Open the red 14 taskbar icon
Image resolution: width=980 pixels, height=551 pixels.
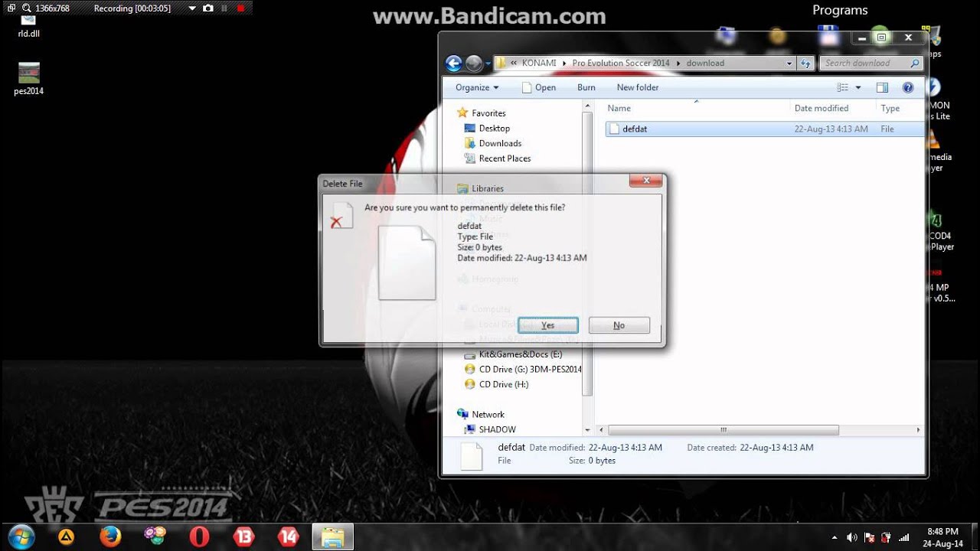click(288, 537)
